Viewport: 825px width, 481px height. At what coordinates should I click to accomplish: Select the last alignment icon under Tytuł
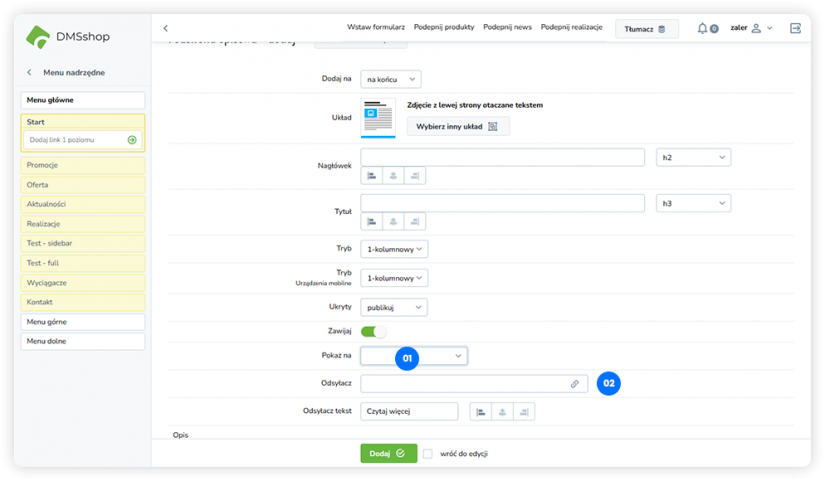[415, 221]
